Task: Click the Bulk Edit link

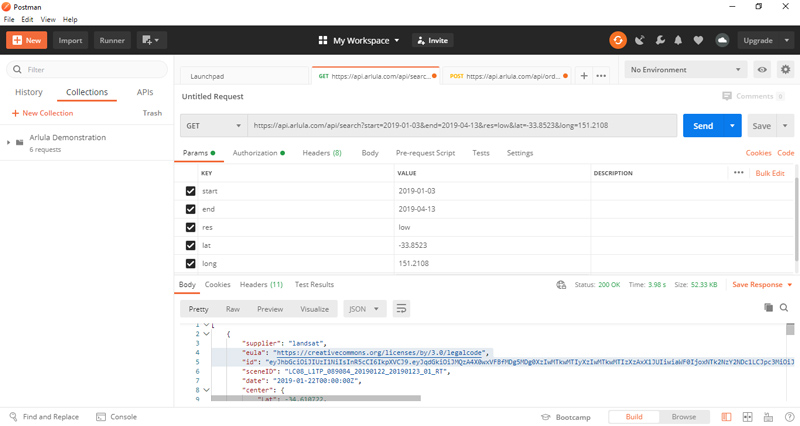Action: [x=770, y=173]
